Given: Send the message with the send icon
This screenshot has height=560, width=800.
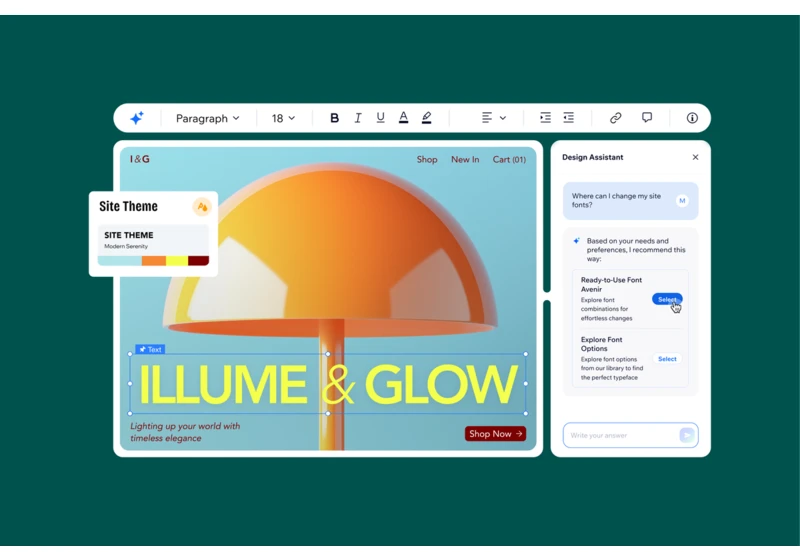Looking at the screenshot, I should pyautogui.click(x=687, y=435).
